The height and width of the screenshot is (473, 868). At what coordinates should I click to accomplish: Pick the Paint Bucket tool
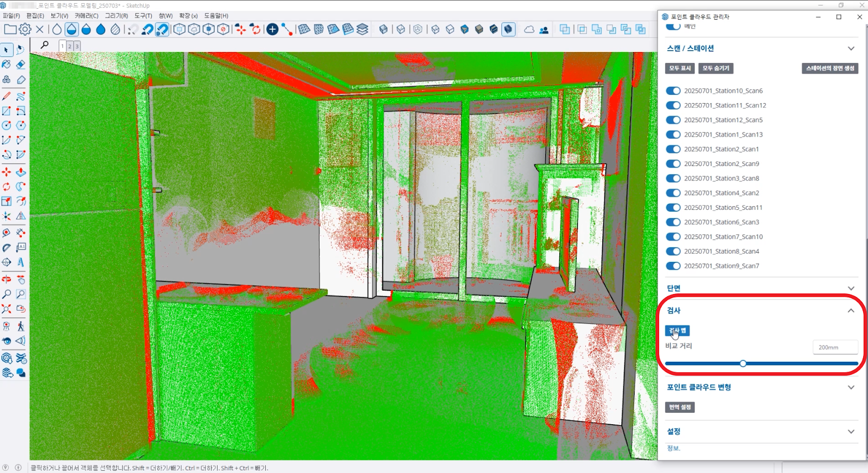7,65
